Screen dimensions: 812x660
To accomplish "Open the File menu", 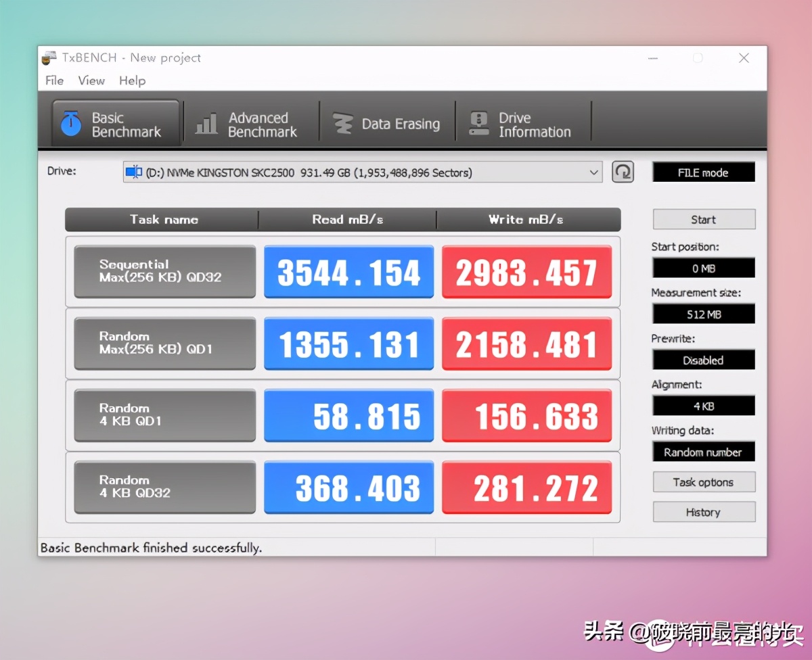I will (x=53, y=80).
